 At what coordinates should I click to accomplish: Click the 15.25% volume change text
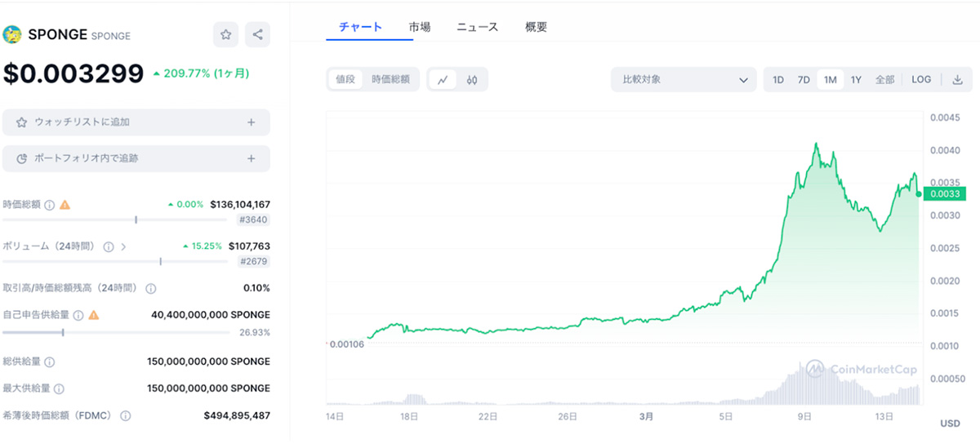(202, 246)
